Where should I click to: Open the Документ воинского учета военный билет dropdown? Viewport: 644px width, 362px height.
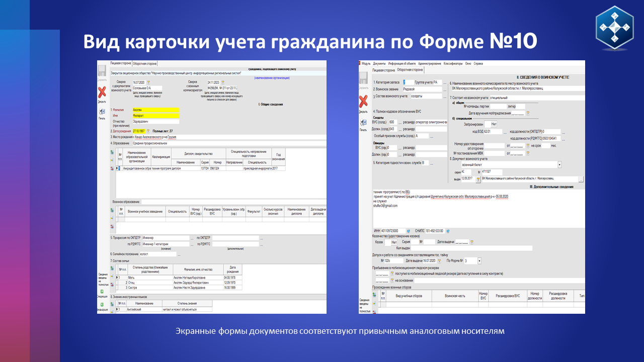559,164
